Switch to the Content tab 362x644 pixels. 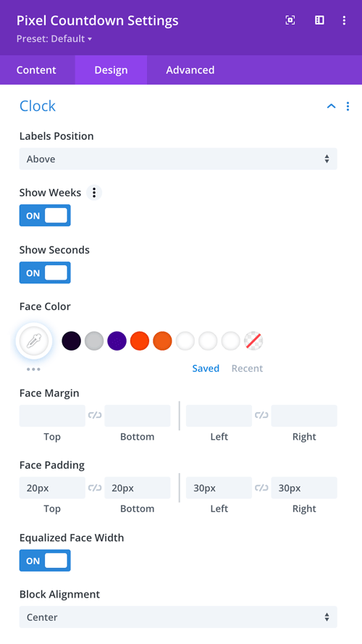coord(36,70)
